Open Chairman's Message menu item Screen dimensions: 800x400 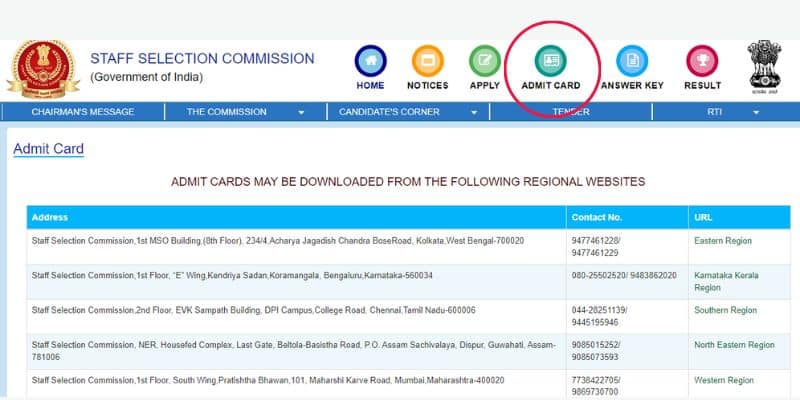[x=83, y=112]
